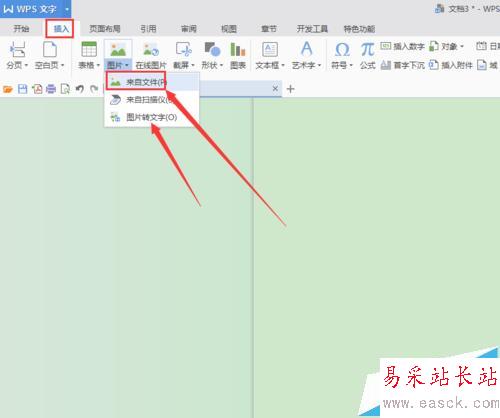Expand the 符号 dropdown arrow
Image resolution: width=500 pixels, height=418 pixels.
pos(351,65)
